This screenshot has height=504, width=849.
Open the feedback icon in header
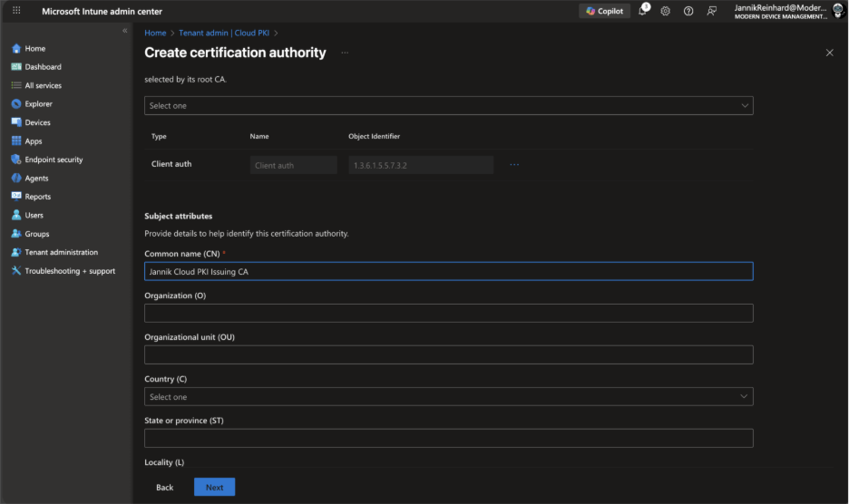pos(712,11)
